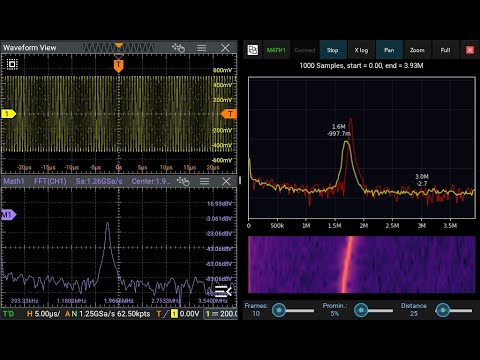This screenshot has width=480, height=360.
Task: Adjust the Frames slider knob
Action: [x=279, y=310]
